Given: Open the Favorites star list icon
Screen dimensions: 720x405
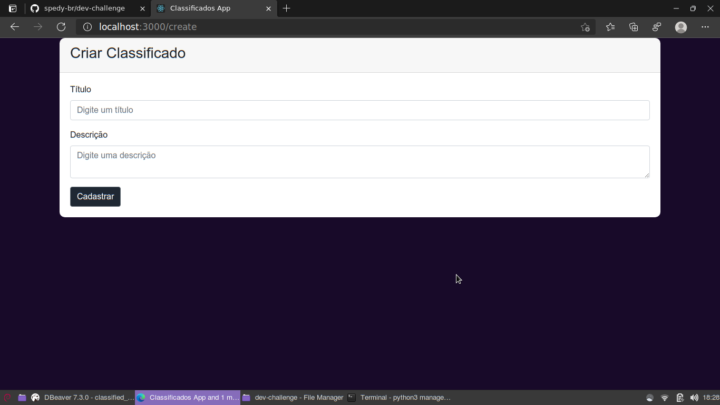Looking at the screenshot, I should tap(610, 27).
